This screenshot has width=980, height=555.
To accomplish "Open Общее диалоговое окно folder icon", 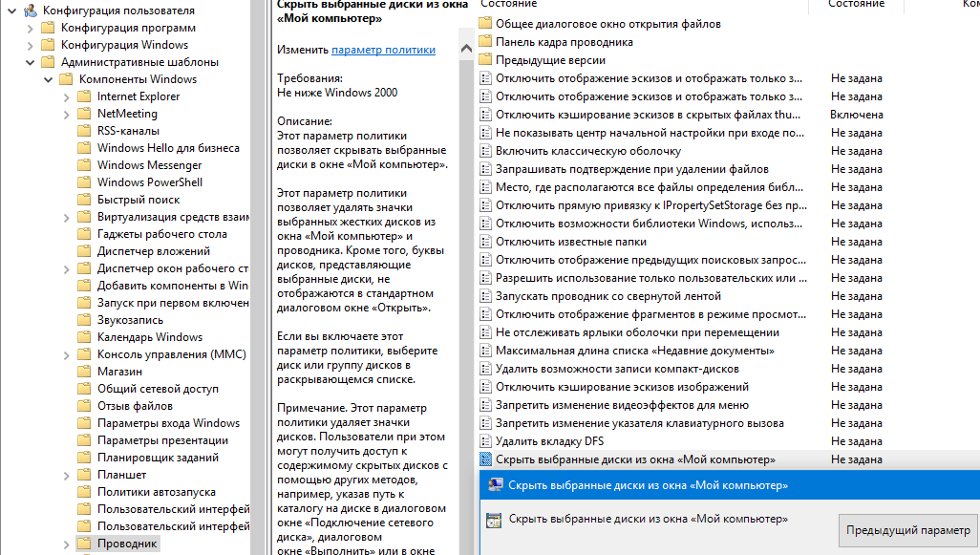I will [x=485, y=24].
